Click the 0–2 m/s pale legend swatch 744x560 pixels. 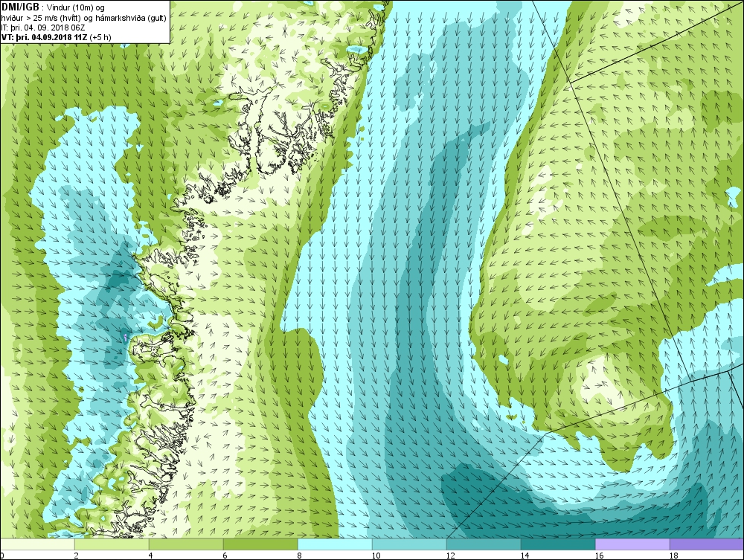(x=37, y=544)
